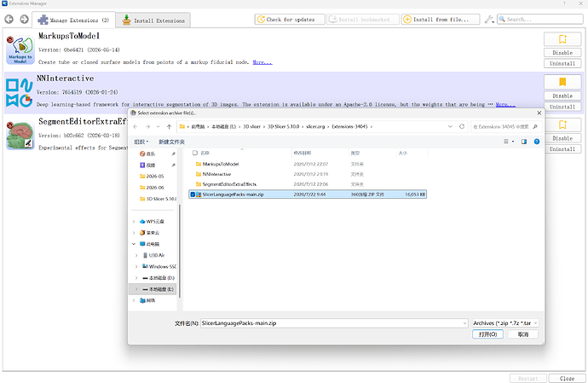Open the NNInteractive folder in file list
Viewport: 588px width, 383px height.
216,174
